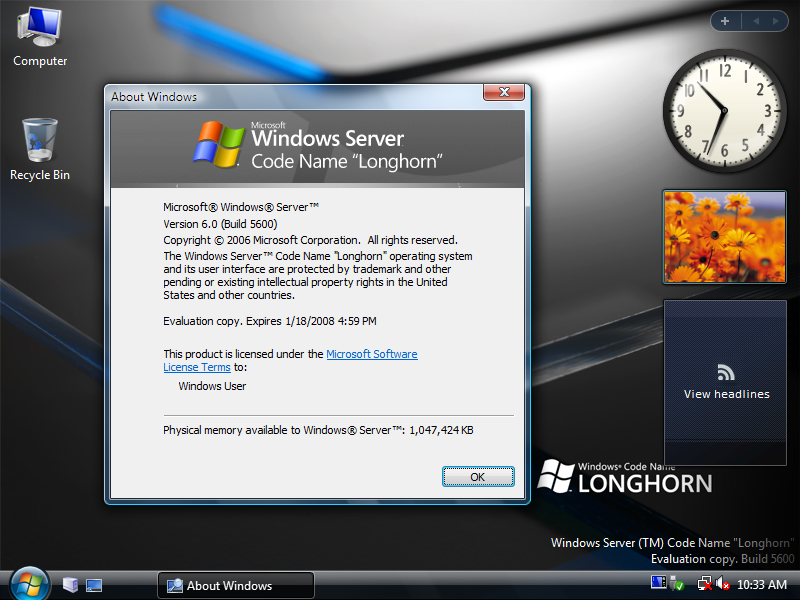Click sidebar next gadgets arrow
800x600 pixels.
(x=776, y=21)
